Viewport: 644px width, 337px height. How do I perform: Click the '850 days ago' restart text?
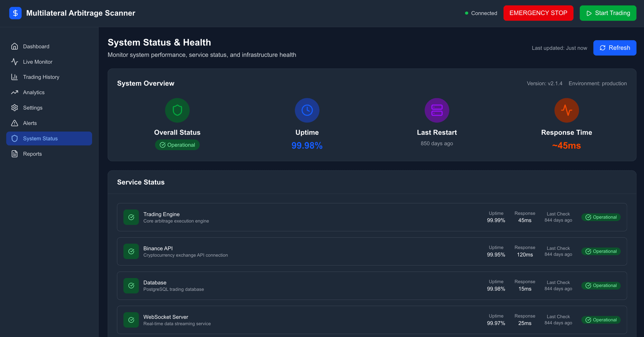click(437, 143)
